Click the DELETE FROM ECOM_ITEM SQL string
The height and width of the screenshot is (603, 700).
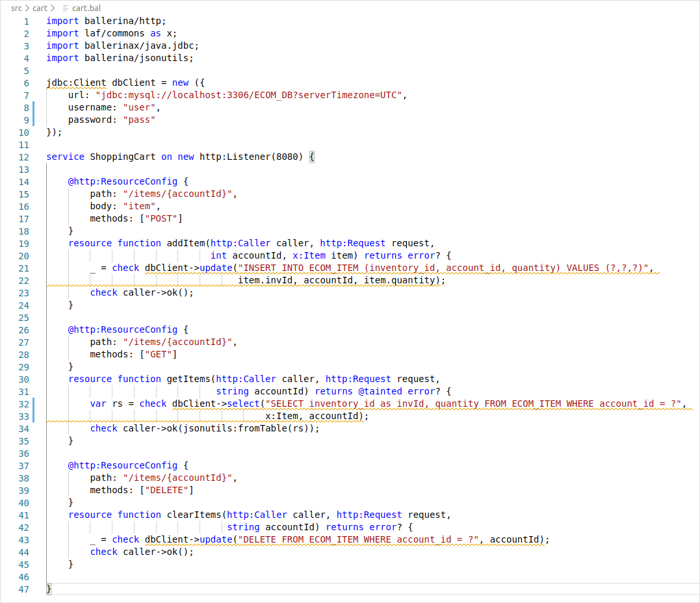(x=359, y=539)
